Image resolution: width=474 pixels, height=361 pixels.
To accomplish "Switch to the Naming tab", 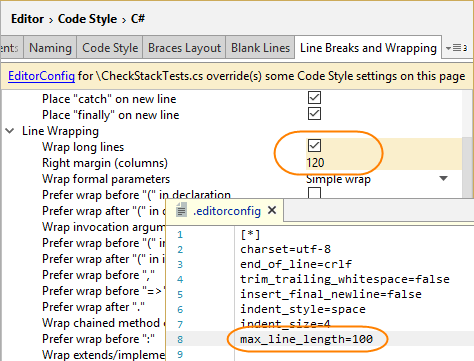I will tap(50, 48).
